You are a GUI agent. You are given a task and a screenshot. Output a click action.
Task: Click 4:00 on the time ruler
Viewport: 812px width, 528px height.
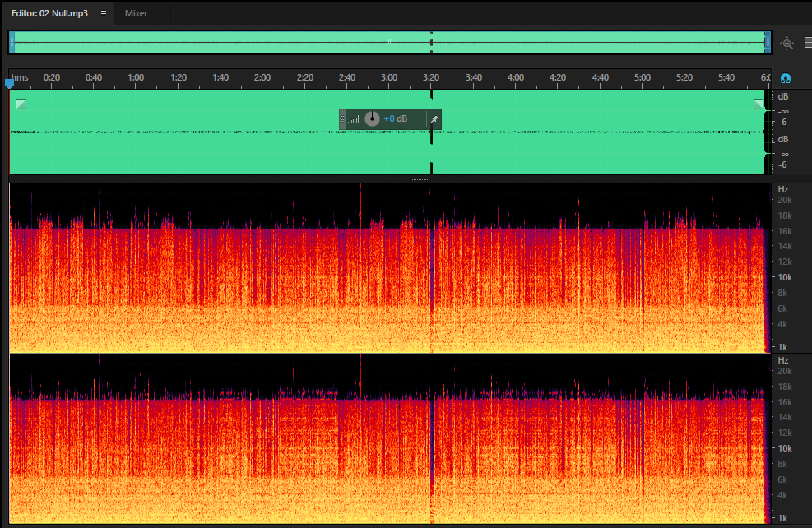click(516, 77)
